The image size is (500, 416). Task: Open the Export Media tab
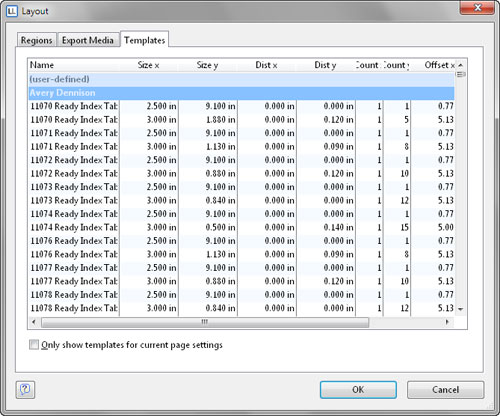coord(88,40)
